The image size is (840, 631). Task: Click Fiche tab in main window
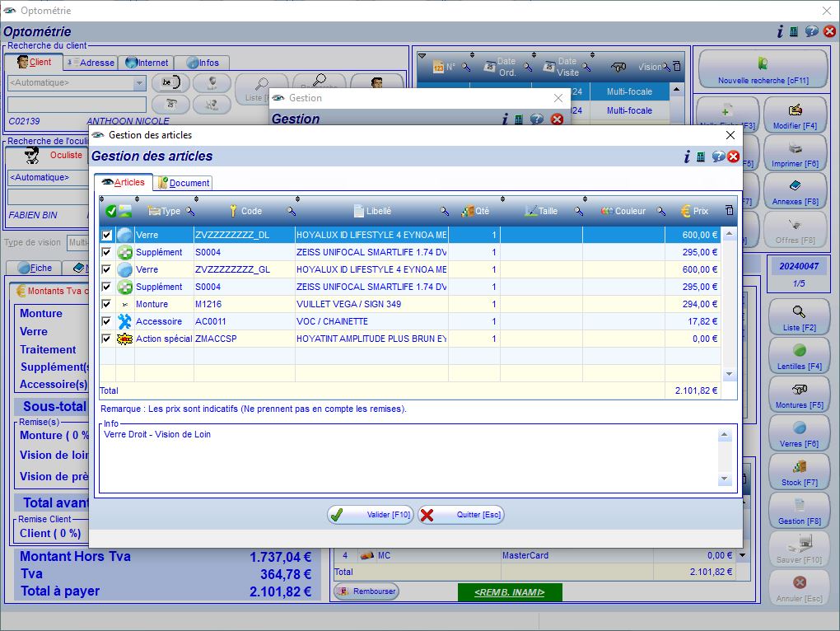pos(35,268)
